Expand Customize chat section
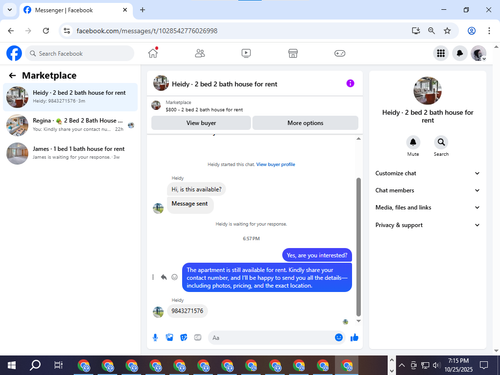Viewport: 500px width, 375px height. pos(428,173)
